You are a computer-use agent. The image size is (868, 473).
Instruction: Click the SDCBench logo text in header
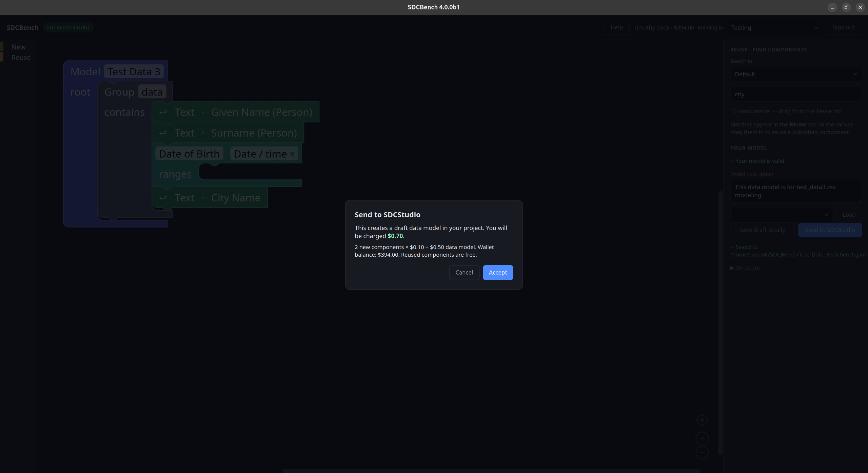(22, 27)
